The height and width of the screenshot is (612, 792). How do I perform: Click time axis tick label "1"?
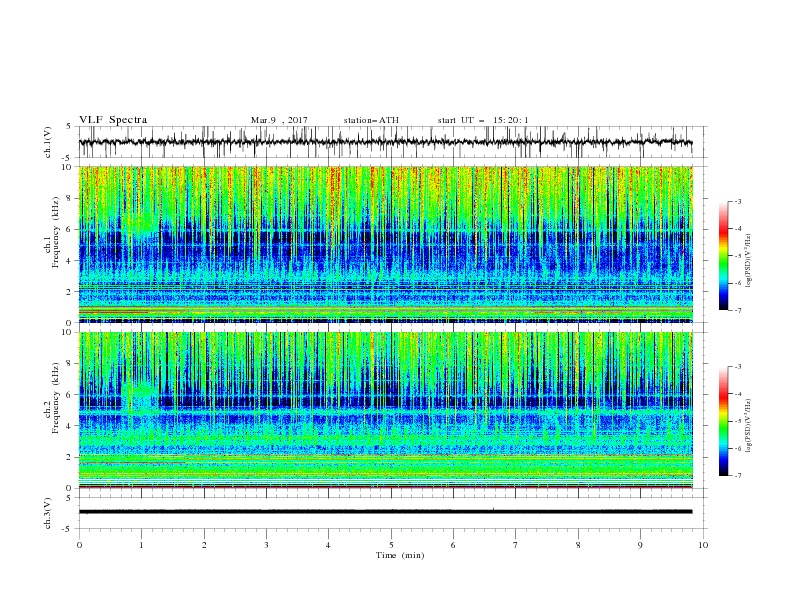pos(141,545)
